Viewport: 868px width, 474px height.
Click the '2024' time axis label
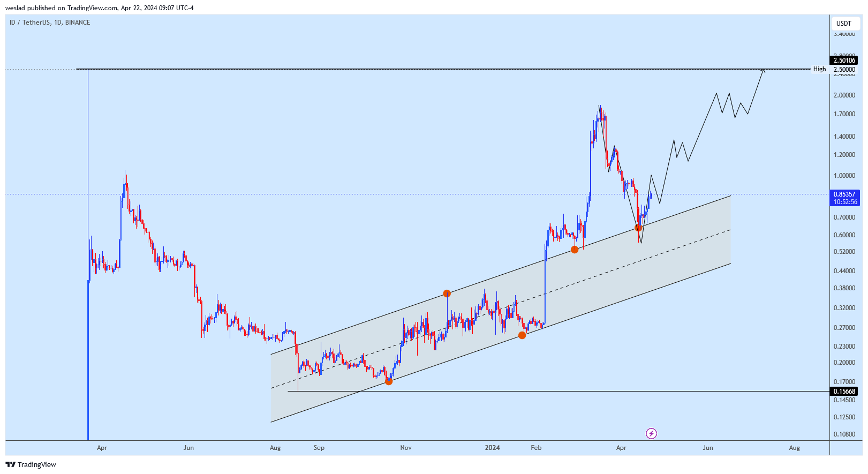[x=492, y=448]
